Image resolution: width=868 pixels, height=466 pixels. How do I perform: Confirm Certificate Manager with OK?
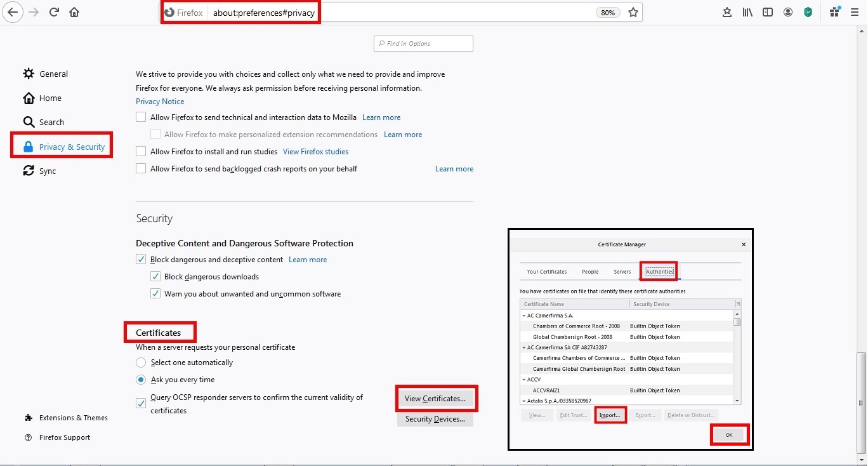coord(729,435)
